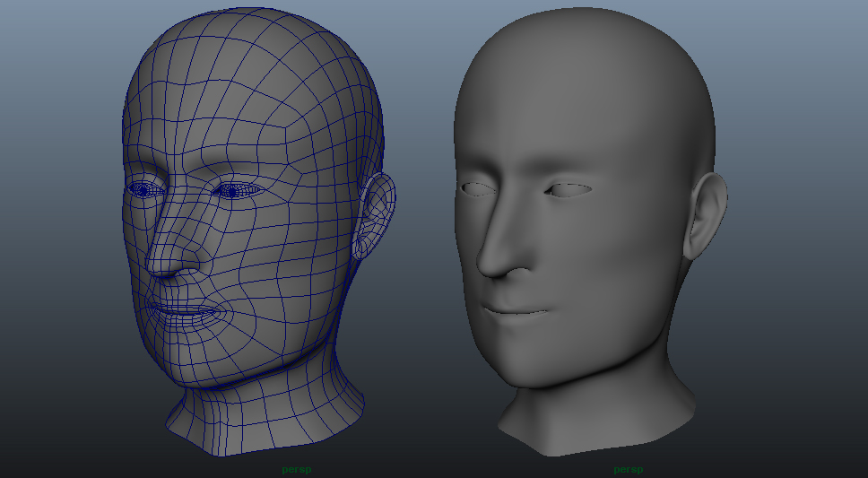The height and width of the screenshot is (478, 868).
Task: Click shaded head's eye socket farthest from ear
Action: 476,188
